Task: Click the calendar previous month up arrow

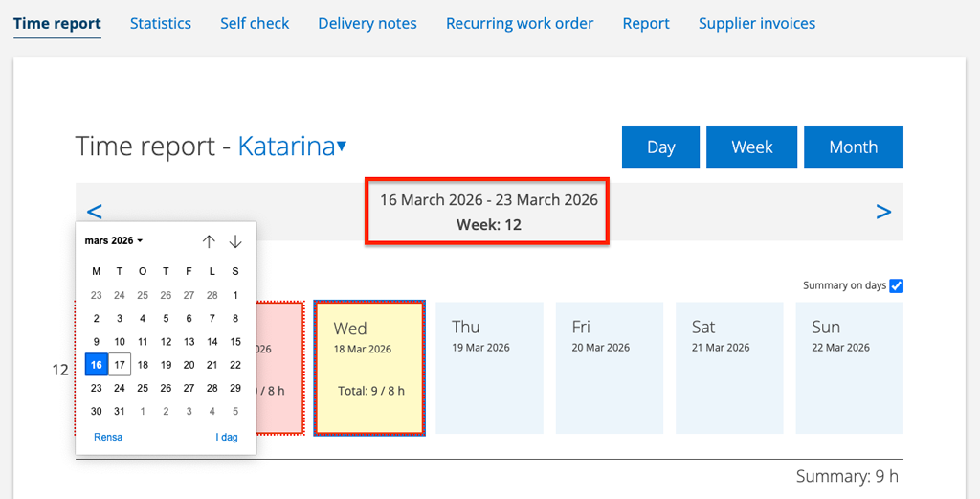Action: [209, 241]
